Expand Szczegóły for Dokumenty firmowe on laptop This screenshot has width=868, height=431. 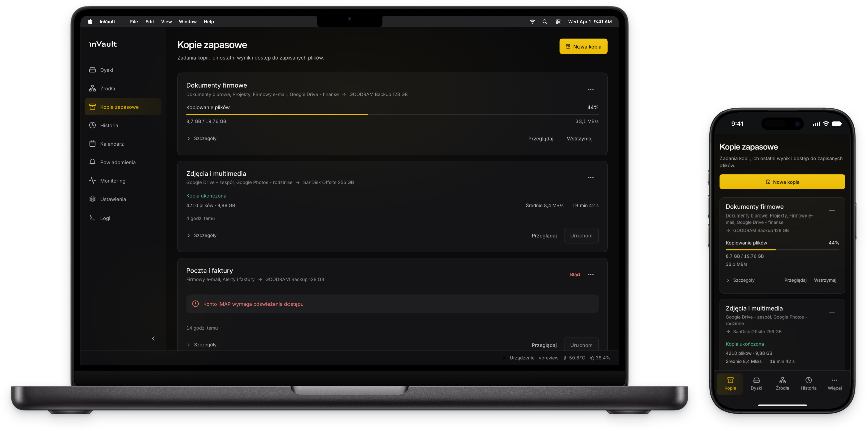tap(202, 139)
